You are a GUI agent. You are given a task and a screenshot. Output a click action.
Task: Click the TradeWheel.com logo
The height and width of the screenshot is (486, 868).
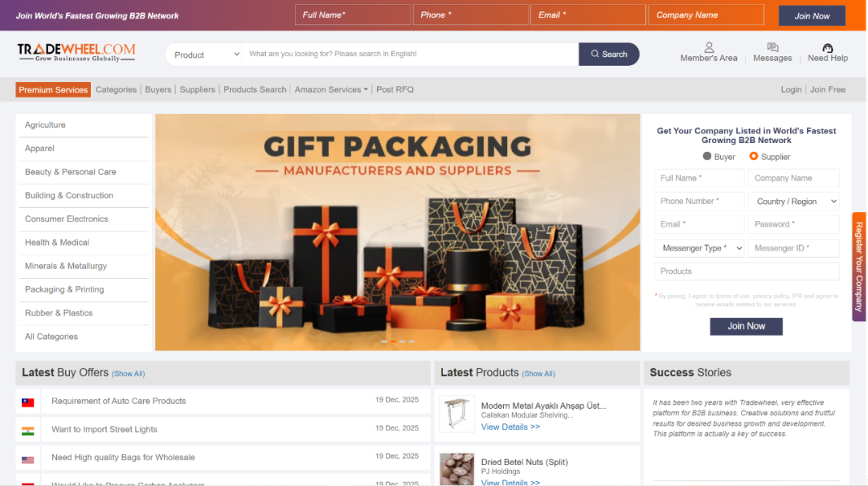click(76, 53)
